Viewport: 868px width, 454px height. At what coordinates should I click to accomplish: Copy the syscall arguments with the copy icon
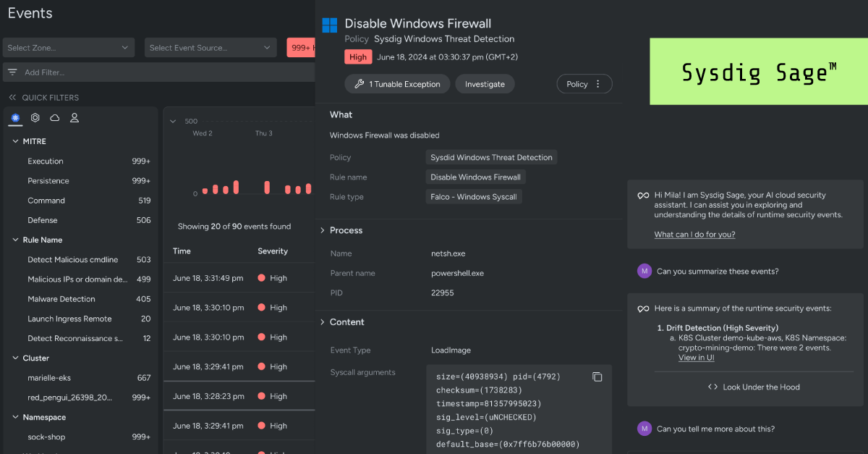tap(596, 377)
